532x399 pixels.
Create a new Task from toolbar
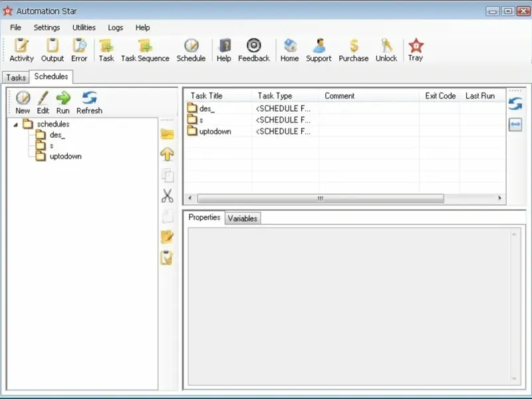coord(106,51)
